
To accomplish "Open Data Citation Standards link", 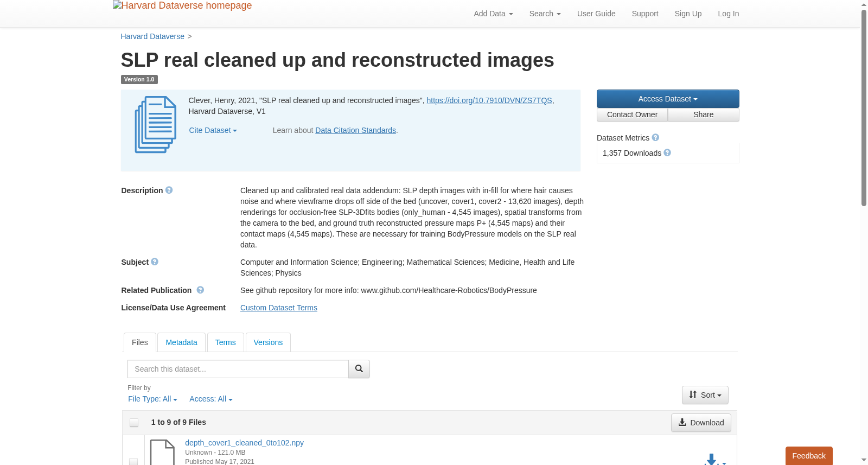I will [355, 130].
